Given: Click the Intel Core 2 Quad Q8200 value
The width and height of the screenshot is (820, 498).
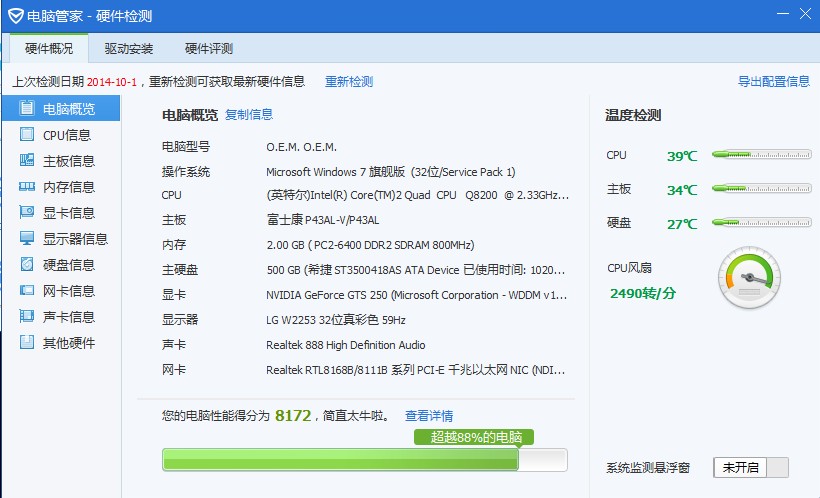Looking at the screenshot, I should [x=417, y=195].
